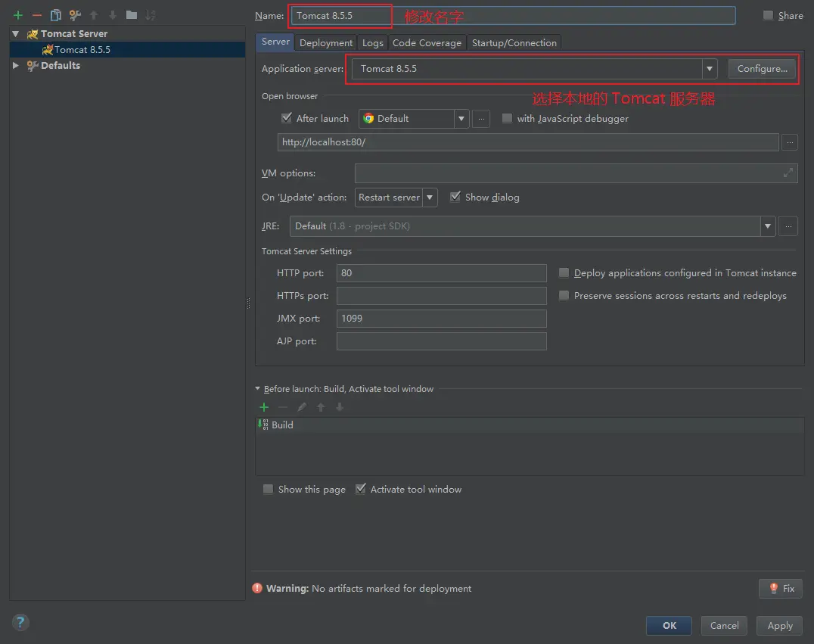Expand the VM options field

788,173
